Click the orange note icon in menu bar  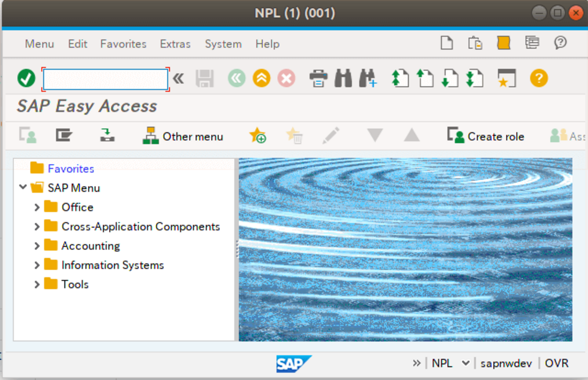(x=503, y=43)
